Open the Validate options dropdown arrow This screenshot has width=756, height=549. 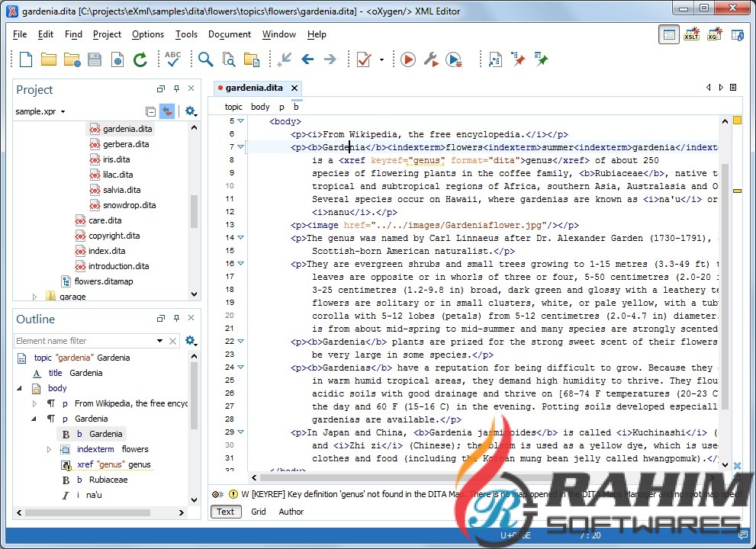(x=381, y=59)
